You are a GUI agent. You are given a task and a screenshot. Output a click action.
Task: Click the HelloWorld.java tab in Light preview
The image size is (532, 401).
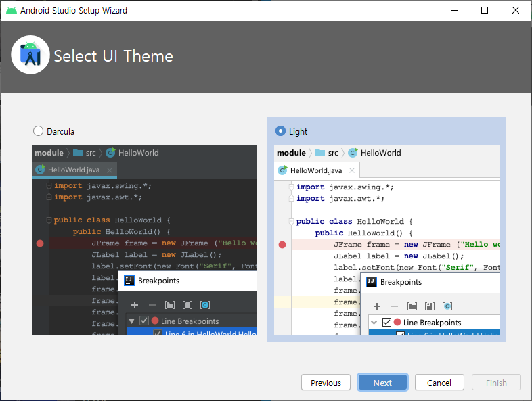(317, 170)
